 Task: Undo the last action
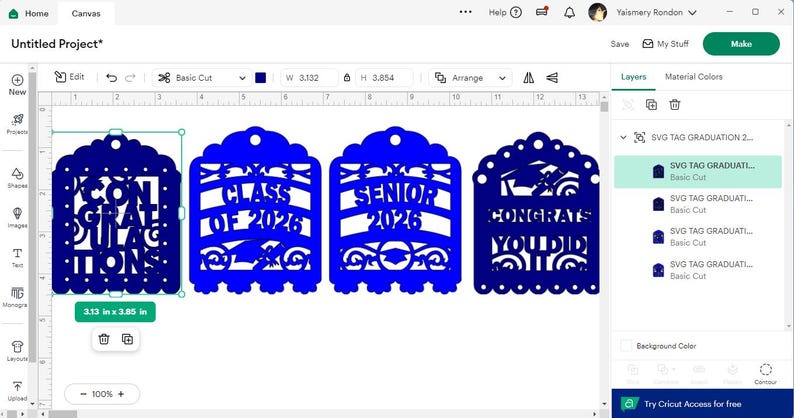click(111, 78)
